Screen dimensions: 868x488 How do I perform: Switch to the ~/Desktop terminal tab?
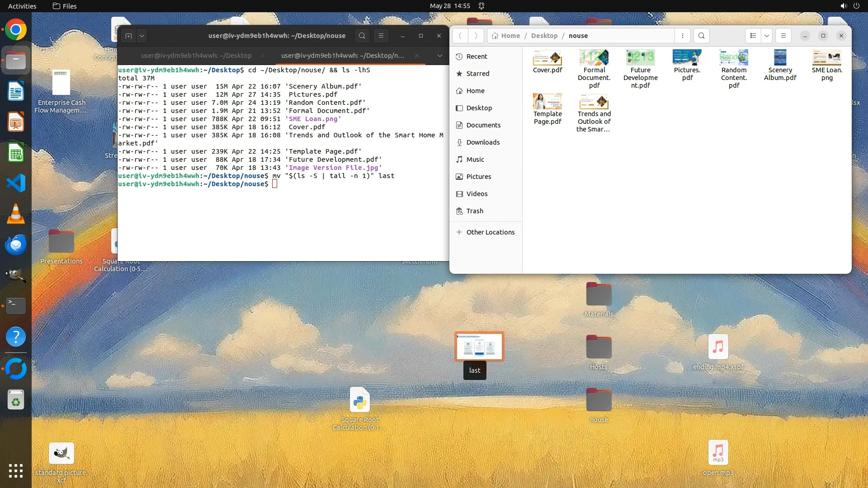click(196, 56)
